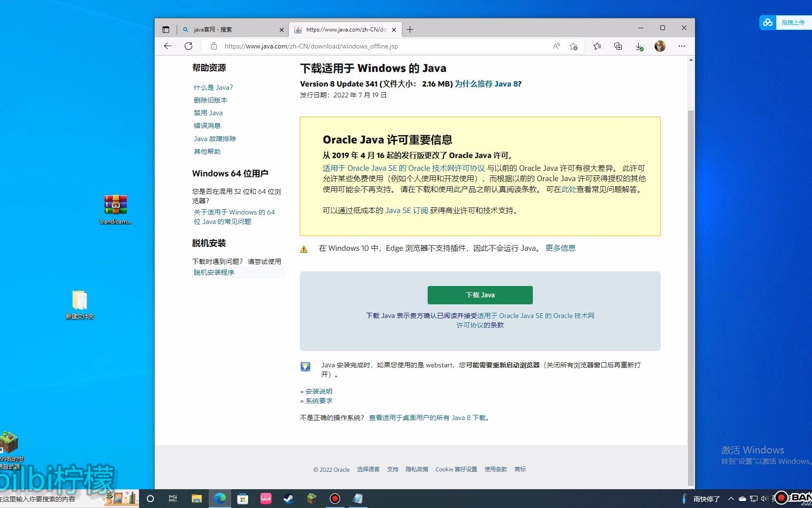Click 隐私政策 footer link
Image resolution: width=812 pixels, height=508 pixels.
click(417, 469)
